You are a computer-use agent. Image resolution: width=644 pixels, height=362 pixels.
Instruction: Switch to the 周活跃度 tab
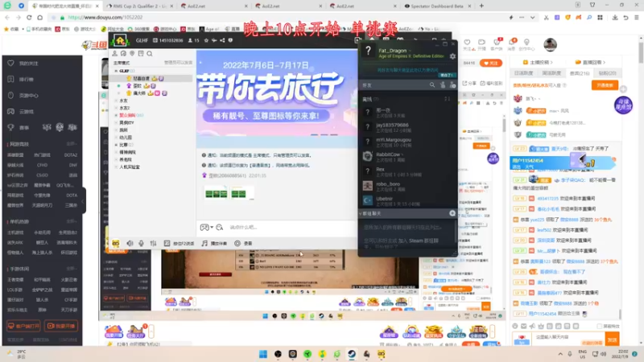point(551,73)
